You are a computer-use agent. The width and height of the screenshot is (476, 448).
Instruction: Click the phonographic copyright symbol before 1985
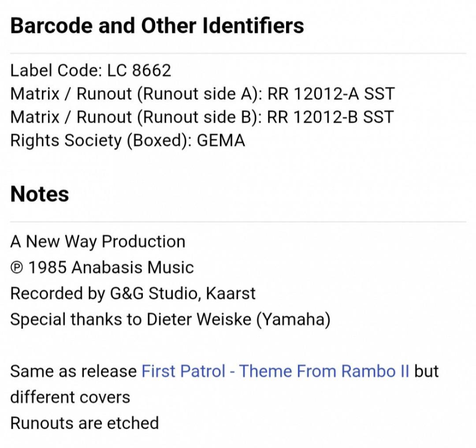(16, 267)
